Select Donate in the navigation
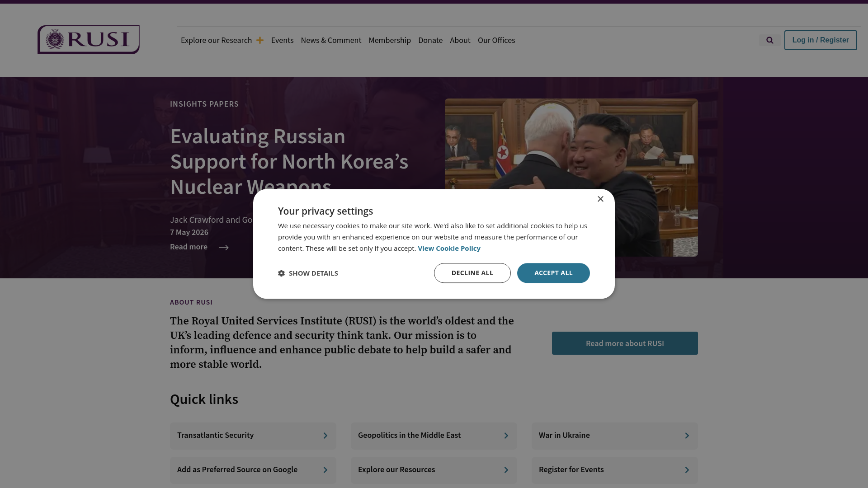The width and height of the screenshot is (868, 488). point(430,40)
